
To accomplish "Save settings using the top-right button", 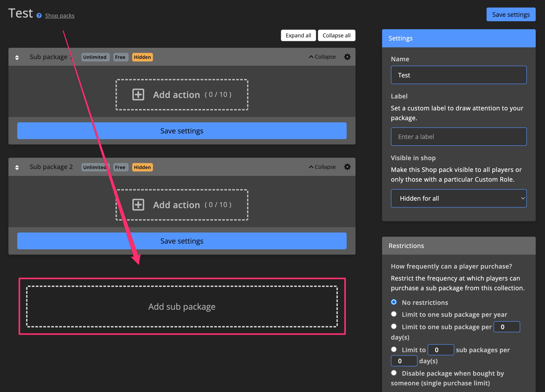I will (x=511, y=14).
